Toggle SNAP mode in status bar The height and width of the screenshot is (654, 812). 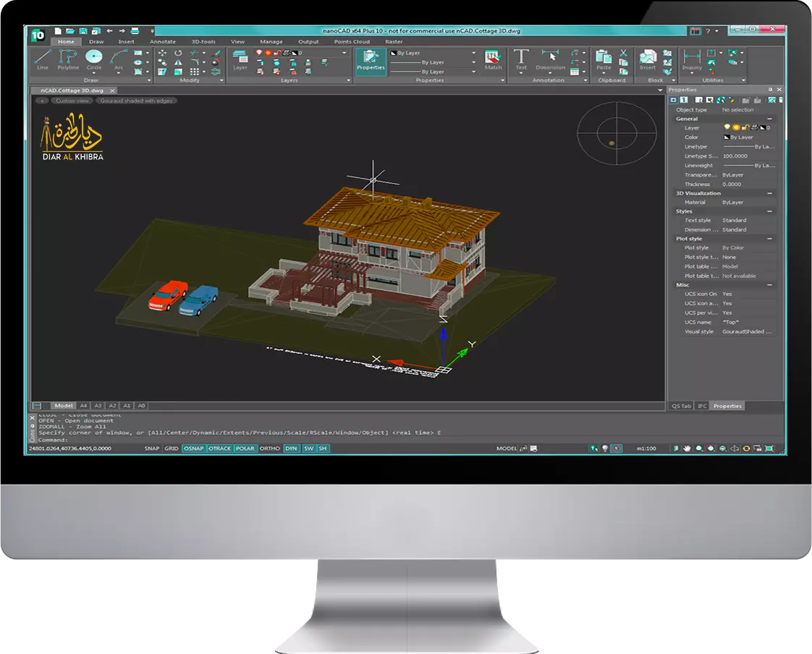[x=151, y=449]
